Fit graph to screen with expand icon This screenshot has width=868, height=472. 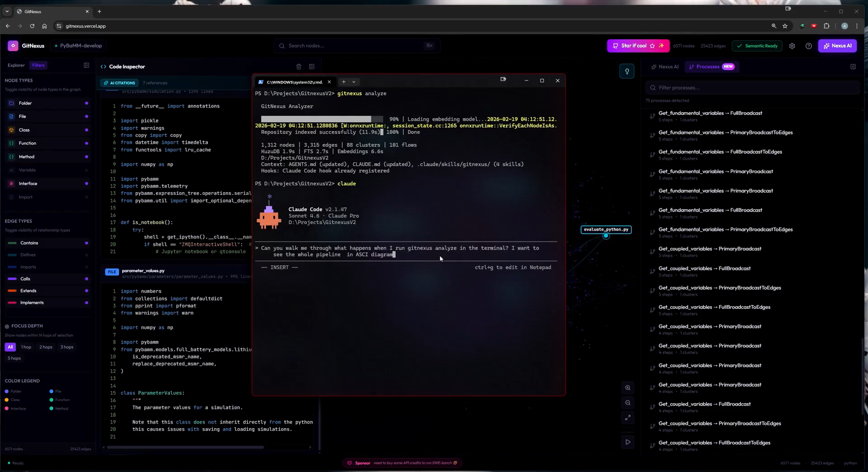(628, 418)
